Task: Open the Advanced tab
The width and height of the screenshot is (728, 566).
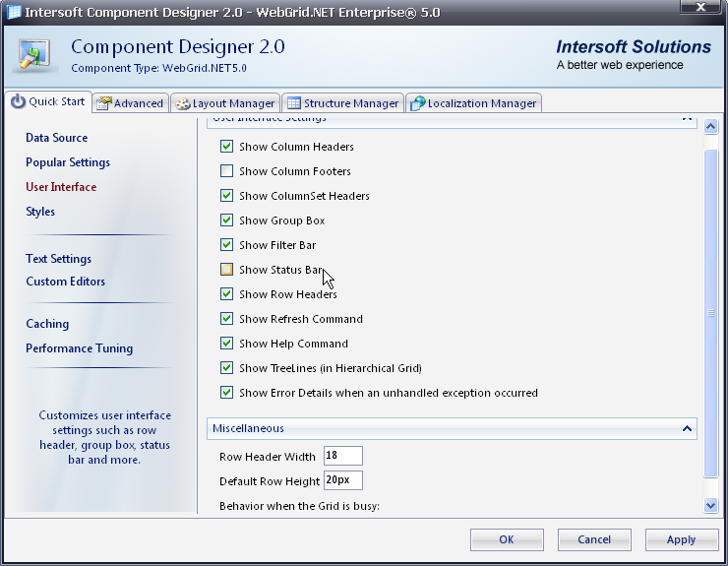Action: (x=130, y=103)
